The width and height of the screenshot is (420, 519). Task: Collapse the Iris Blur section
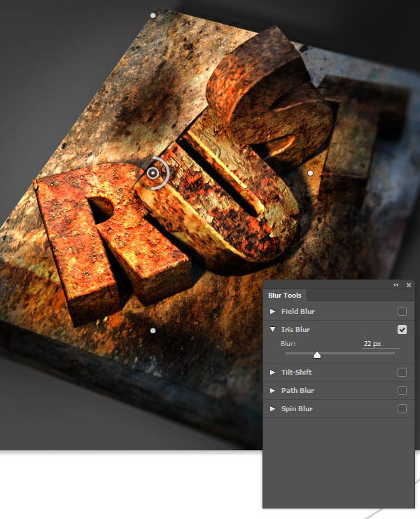pyautogui.click(x=272, y=329)
